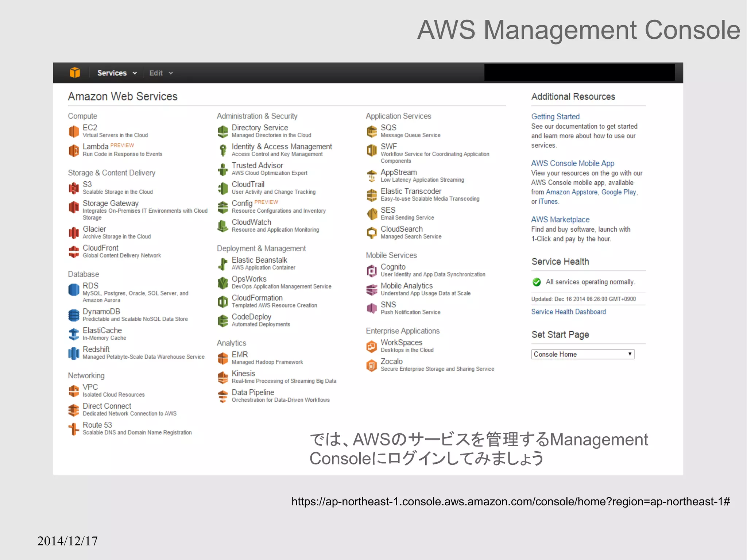Click the SES icon

point(372,214)
